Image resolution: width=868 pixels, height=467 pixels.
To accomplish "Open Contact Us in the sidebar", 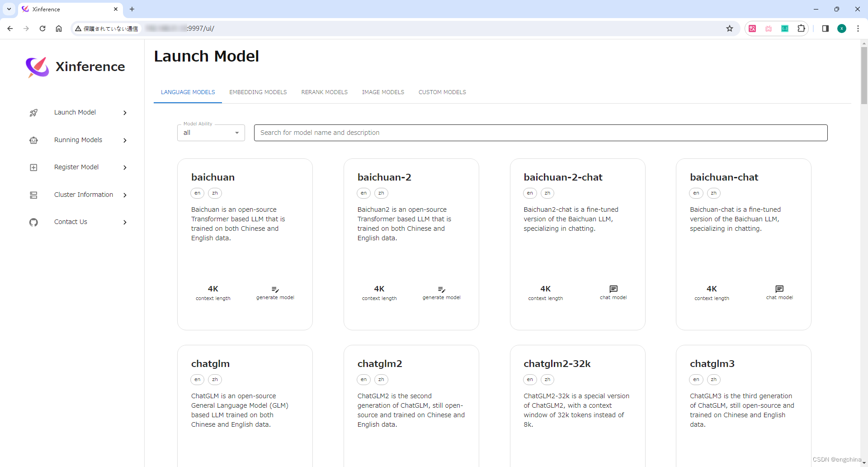I will [71, 222].
